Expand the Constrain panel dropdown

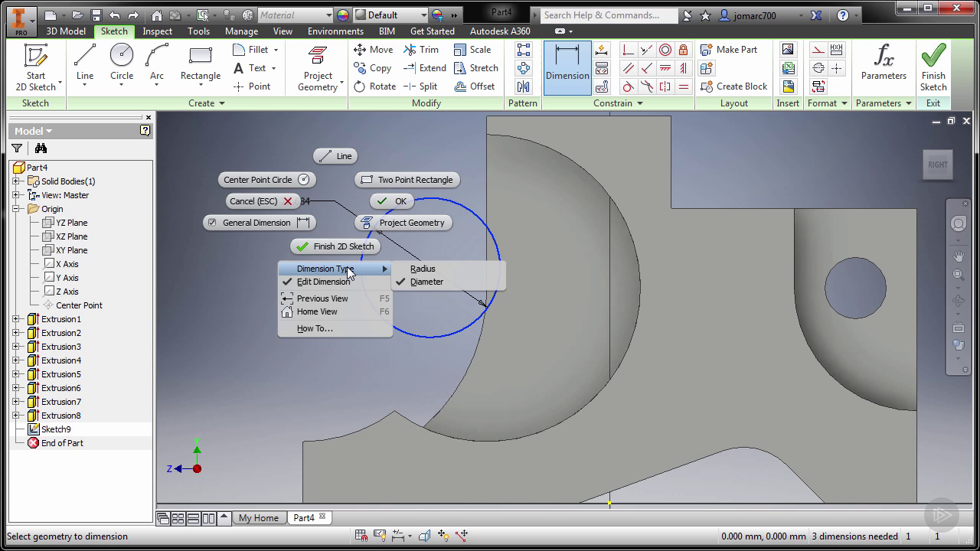618,103
